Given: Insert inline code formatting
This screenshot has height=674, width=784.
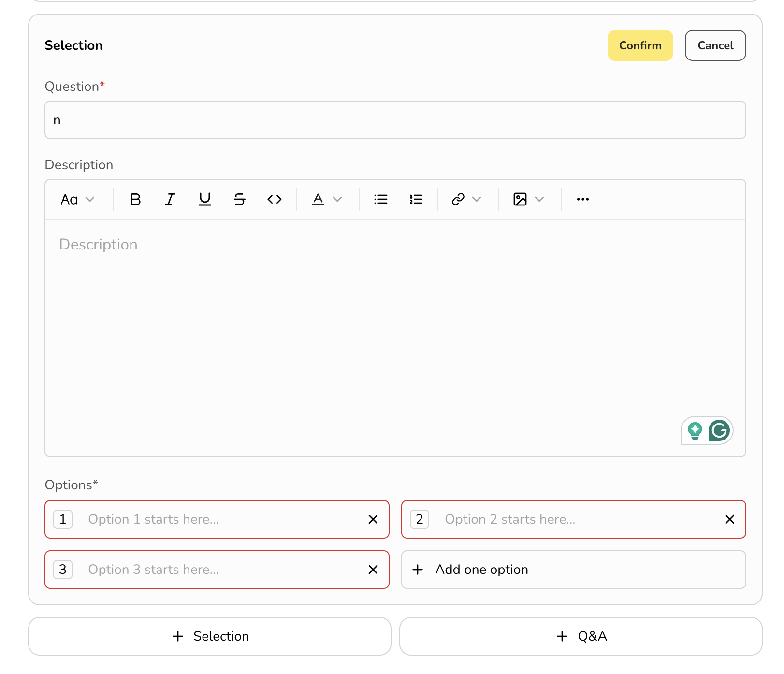Looking at the screenshot, I should [275, 199].
